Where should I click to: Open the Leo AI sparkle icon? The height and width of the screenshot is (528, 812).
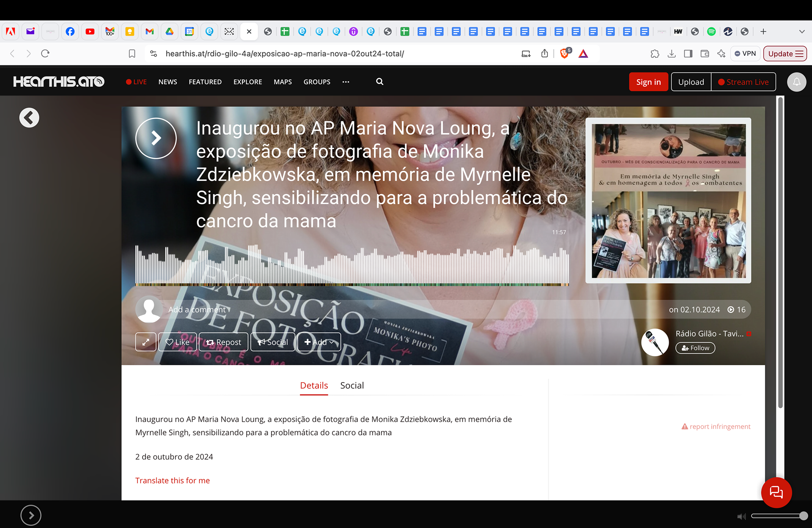(721, 54)
